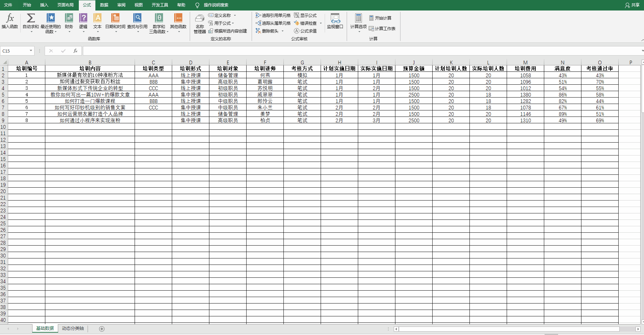644x335 pixels.
Task: Select column B header
Action: (90, 62)
